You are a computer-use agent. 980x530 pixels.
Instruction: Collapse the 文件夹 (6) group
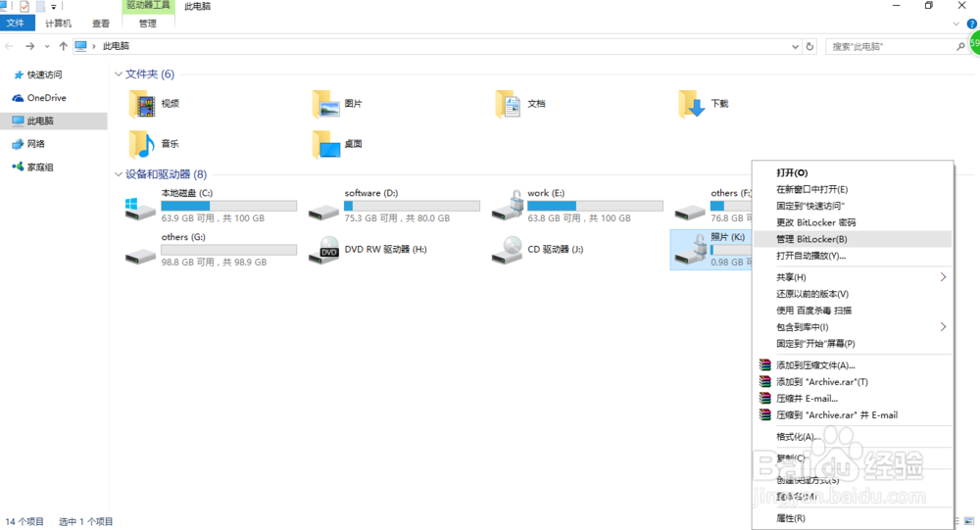click(x=119, y=74)
